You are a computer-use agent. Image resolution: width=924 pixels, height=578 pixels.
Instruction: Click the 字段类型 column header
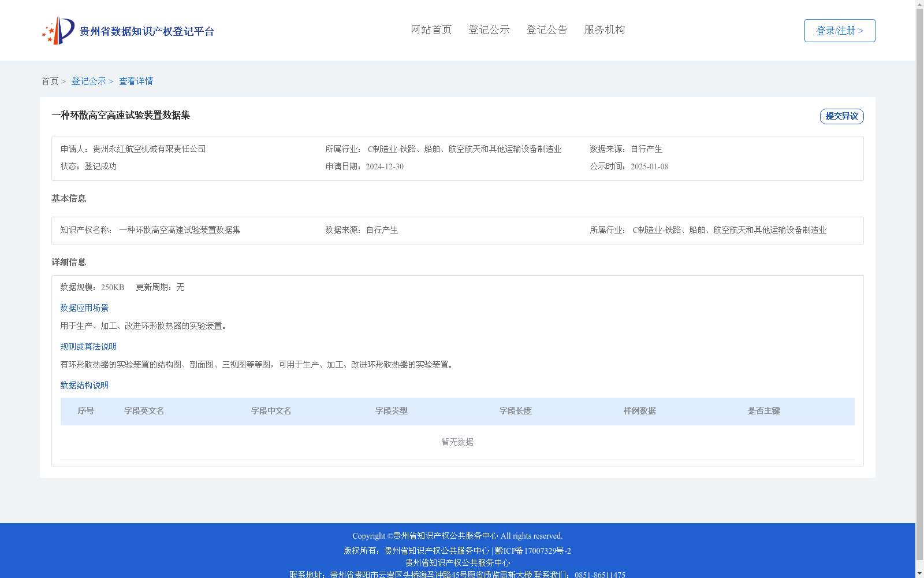(392, 411)
